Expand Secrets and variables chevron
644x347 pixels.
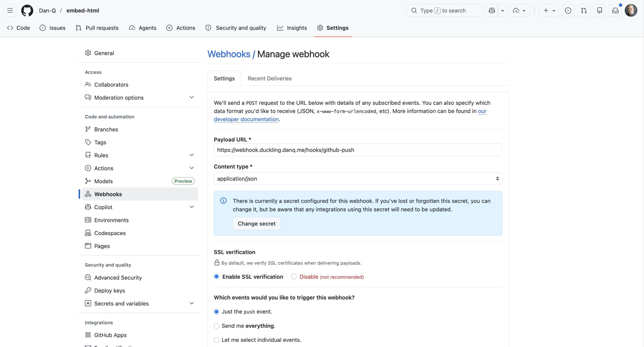[192, 303]
